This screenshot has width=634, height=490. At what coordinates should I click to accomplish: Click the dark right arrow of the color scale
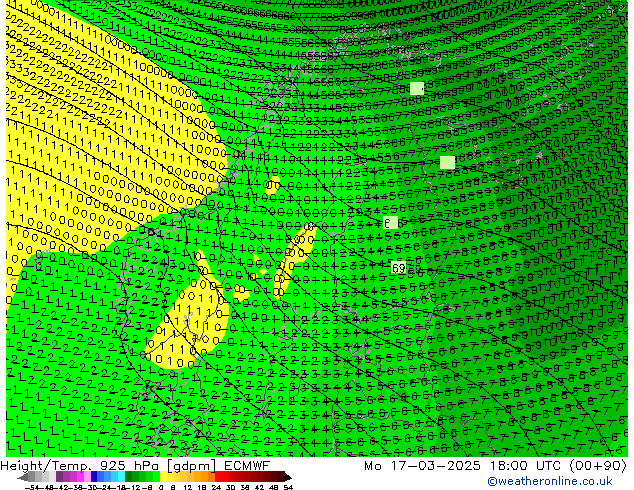point(288,477)
